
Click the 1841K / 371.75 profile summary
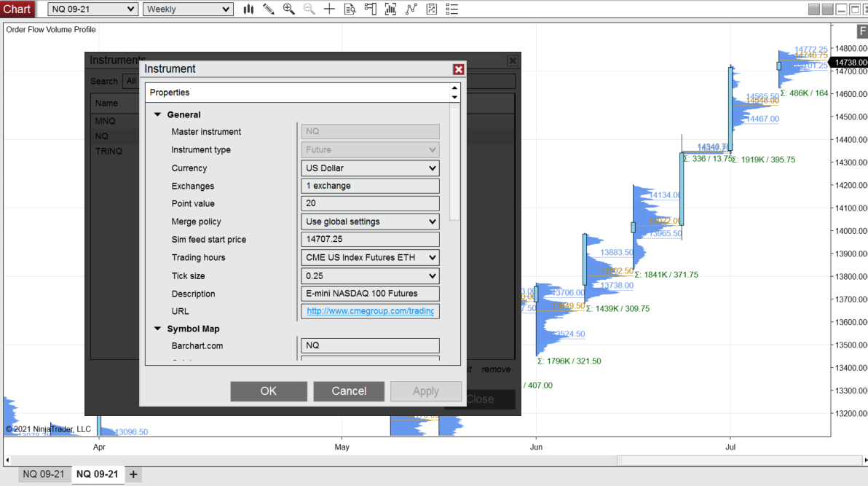666,275
